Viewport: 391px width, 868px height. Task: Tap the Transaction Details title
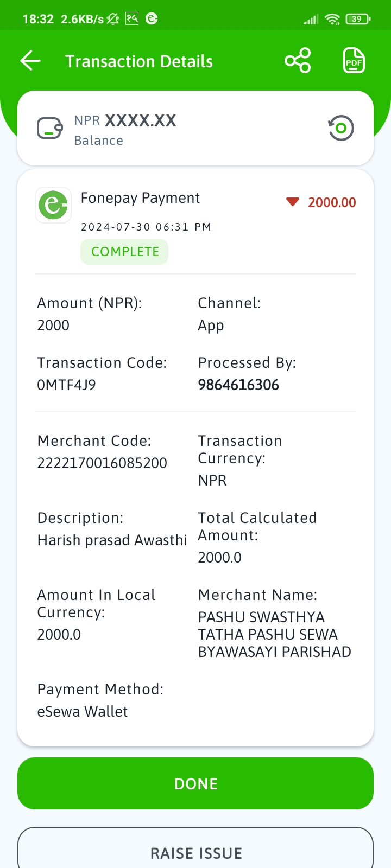coord(139,61)
